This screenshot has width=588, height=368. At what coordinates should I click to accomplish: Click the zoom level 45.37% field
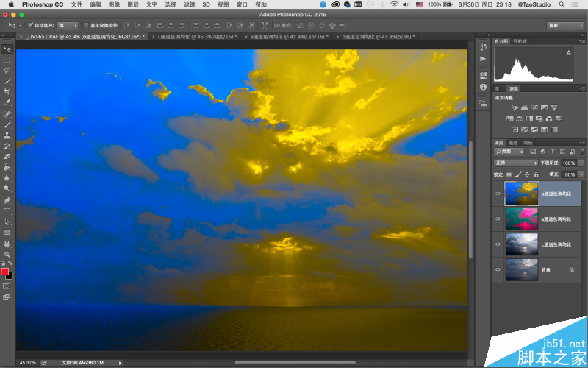[28, 363]
